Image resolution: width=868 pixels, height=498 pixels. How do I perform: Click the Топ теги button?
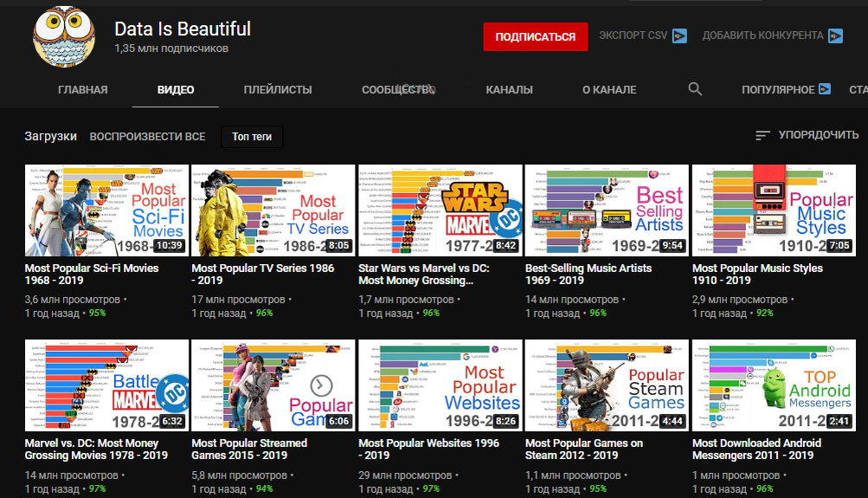coord(252,137)
